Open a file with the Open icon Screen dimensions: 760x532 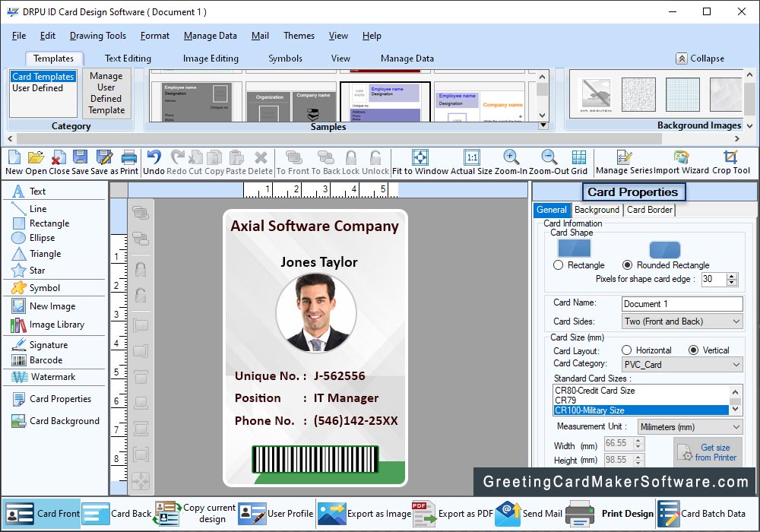tap(36, 163)
